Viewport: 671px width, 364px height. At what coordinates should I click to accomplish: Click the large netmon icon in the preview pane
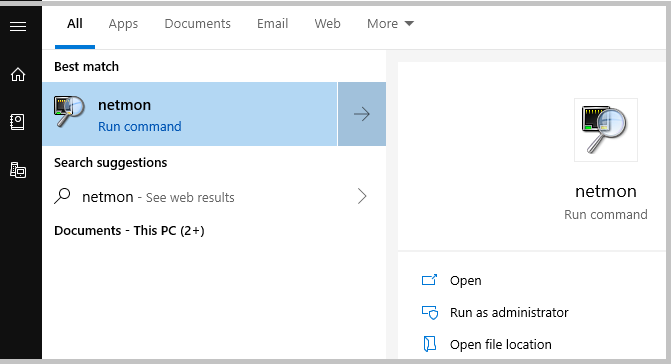605,130
